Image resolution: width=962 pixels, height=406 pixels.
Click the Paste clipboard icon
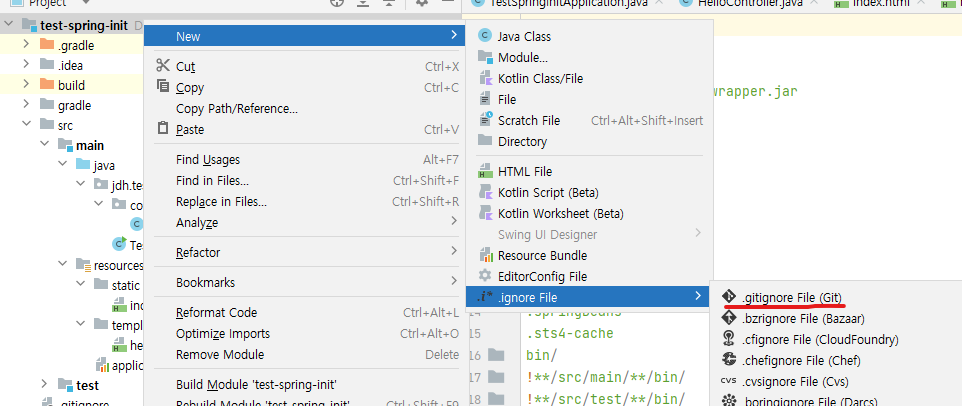(x=163, y=128)
